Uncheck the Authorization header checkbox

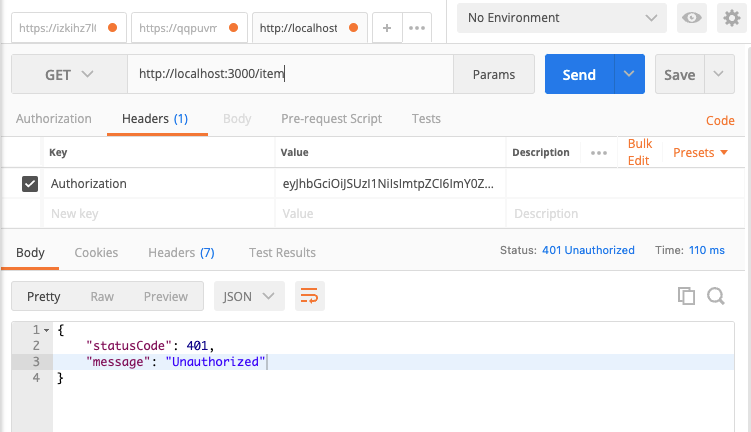click(30, 183)
